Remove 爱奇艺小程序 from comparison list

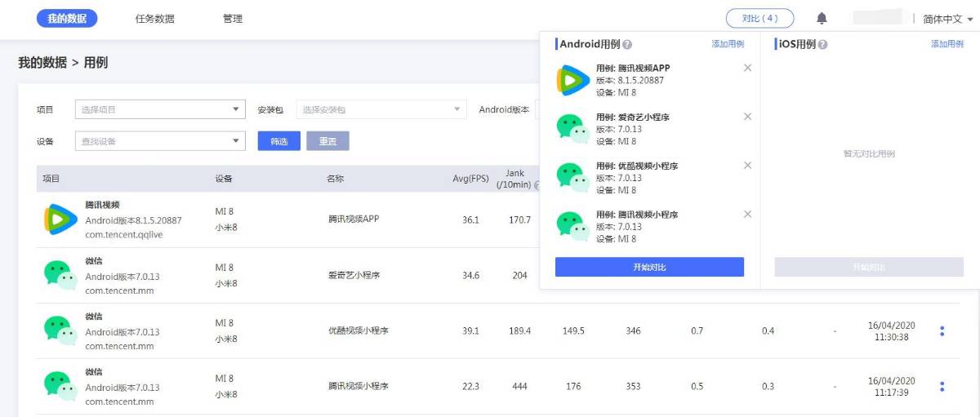(x=747, y=117)
